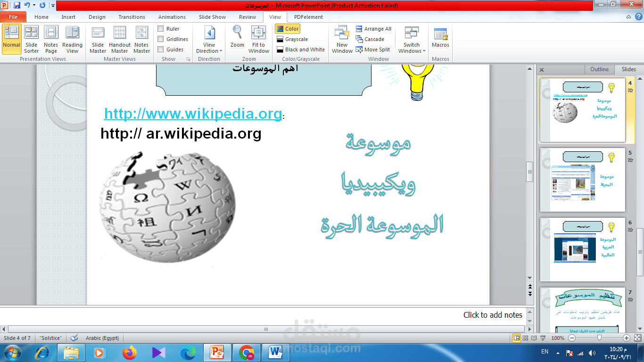Image resolution: width=644 pixels, height=362 pixels.
Task: Open the File tab
Action: 13,17
